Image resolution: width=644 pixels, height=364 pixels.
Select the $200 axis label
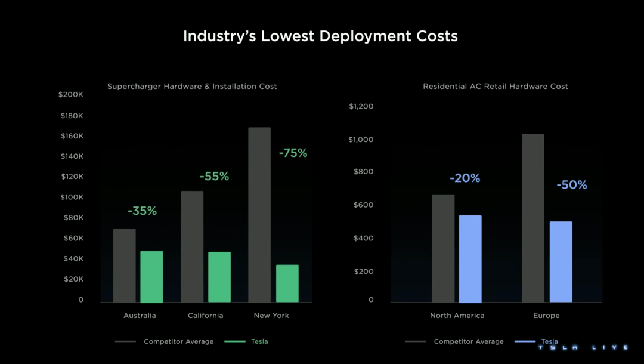click(364, 272)
